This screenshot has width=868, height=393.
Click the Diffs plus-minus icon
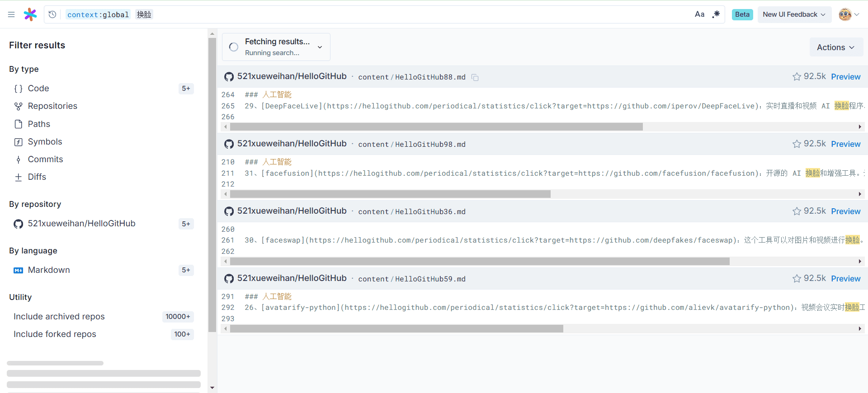(x=18, y=177)
